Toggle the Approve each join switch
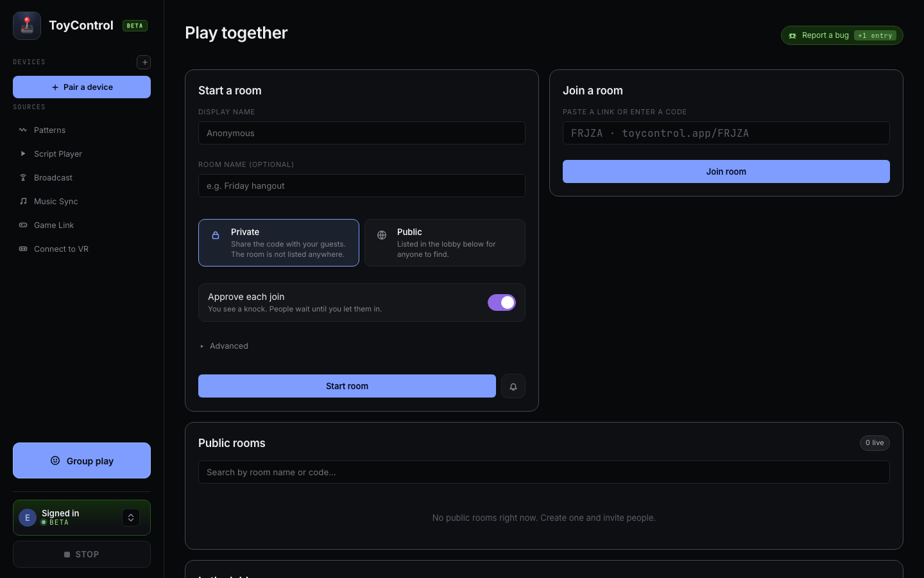The height and width of the screenshot is (578, 924). (x=502, y=302)
